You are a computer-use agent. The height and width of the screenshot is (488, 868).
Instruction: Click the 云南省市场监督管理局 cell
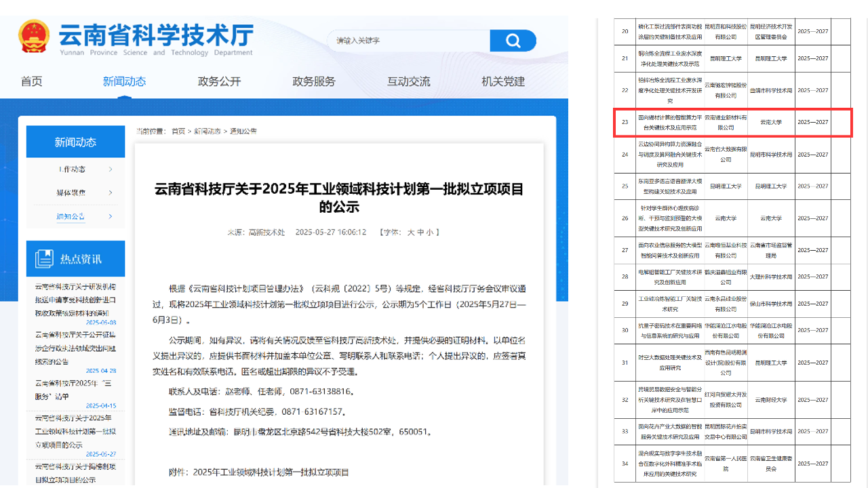[770, 250]
